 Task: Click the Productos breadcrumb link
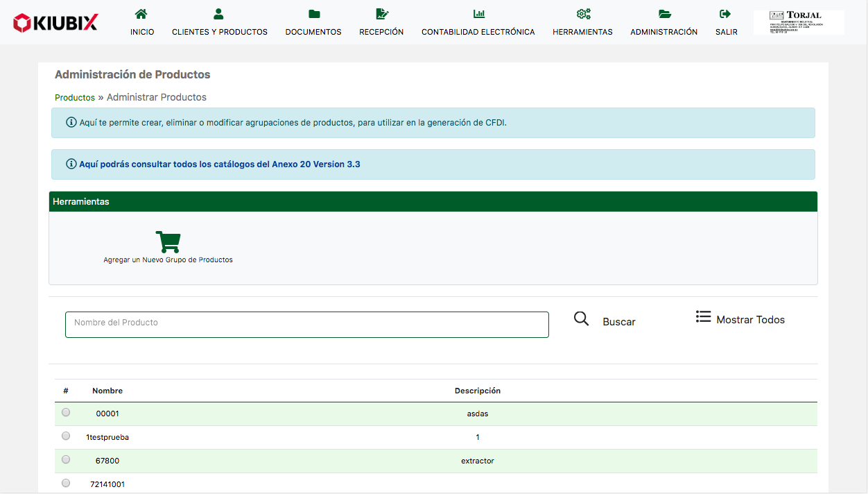point(75,98)
